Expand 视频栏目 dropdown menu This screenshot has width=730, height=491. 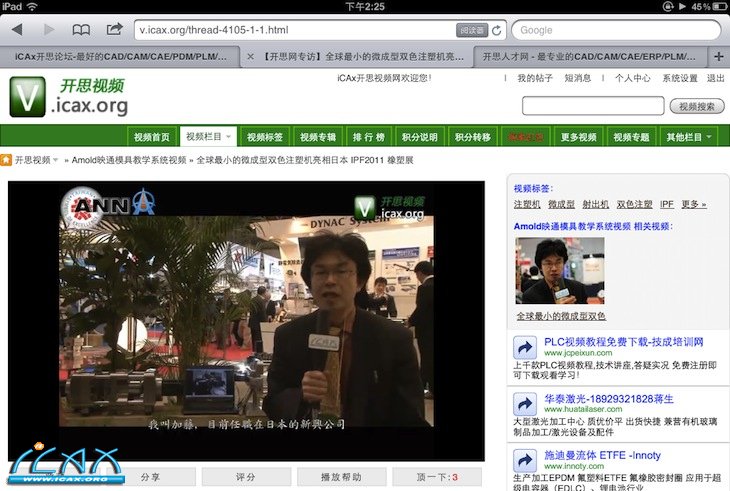click(x=209, y=136)
